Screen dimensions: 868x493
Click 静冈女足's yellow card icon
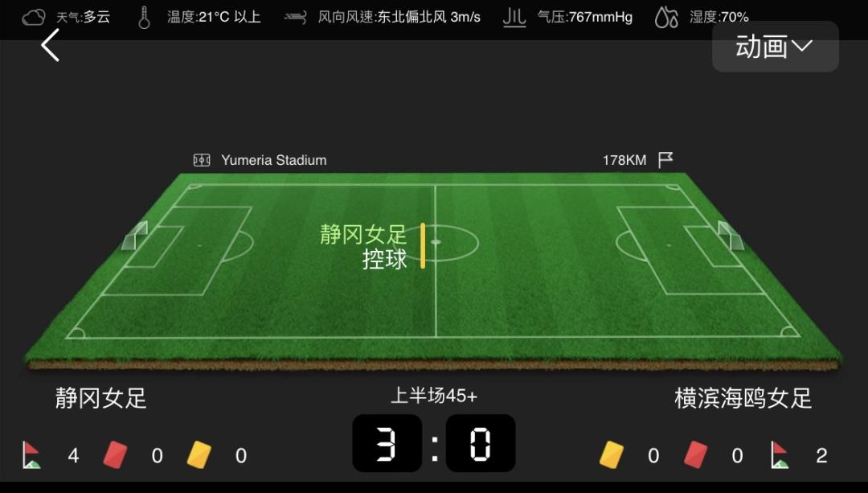coord(199,454)
